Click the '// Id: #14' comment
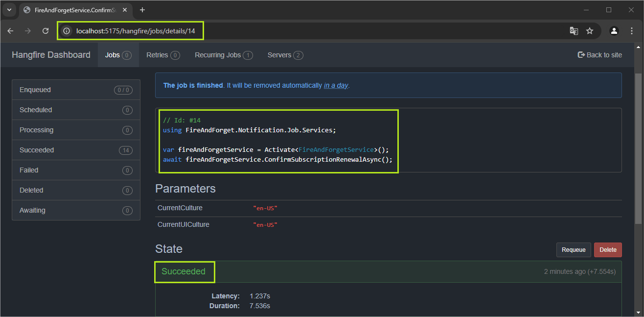Image resolution: width=644 pixels, height=317 pixels. 182,120
